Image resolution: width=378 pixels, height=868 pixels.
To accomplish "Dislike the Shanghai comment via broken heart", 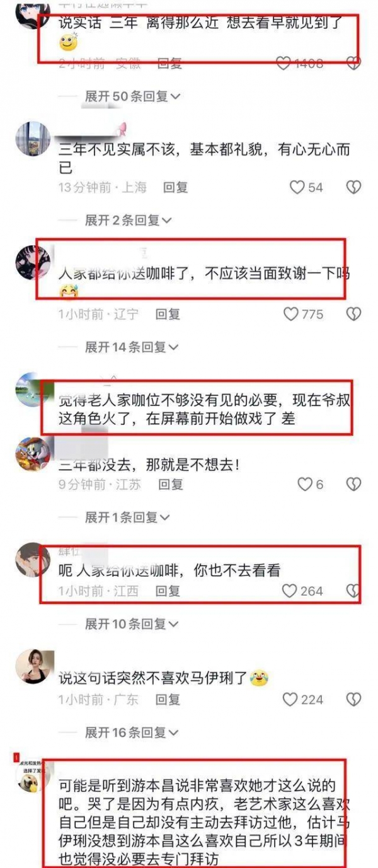I will tap(354, 187).
